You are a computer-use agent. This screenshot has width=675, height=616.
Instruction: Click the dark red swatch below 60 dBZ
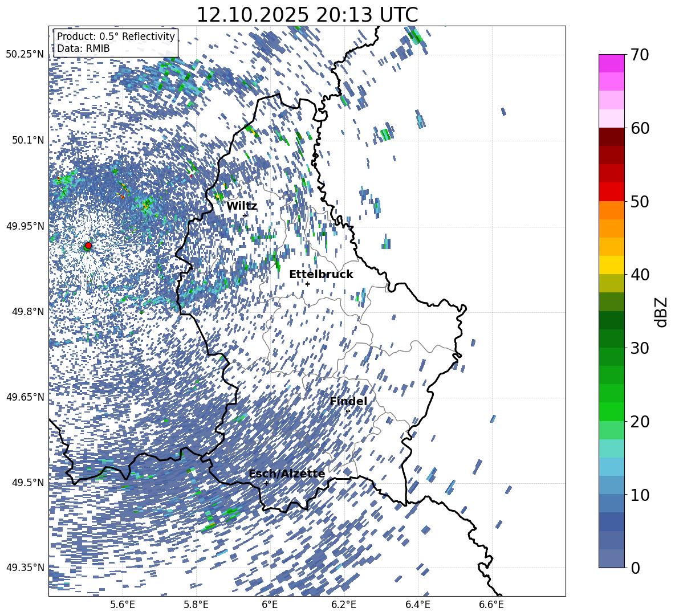tap(611, 137)
